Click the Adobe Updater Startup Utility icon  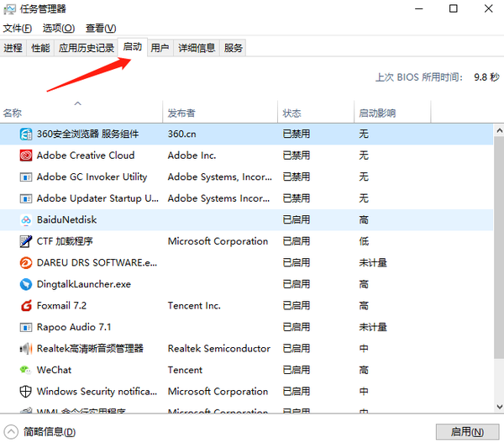coord(26,198)
